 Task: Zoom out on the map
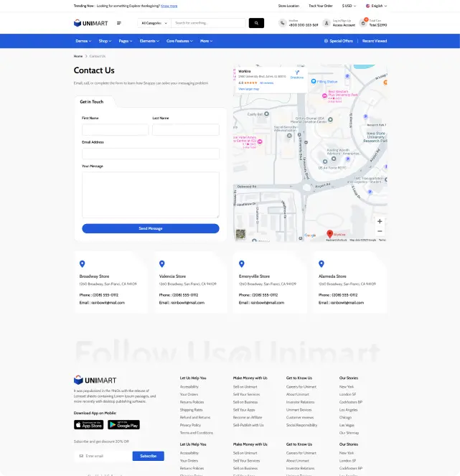pos(380,231)
